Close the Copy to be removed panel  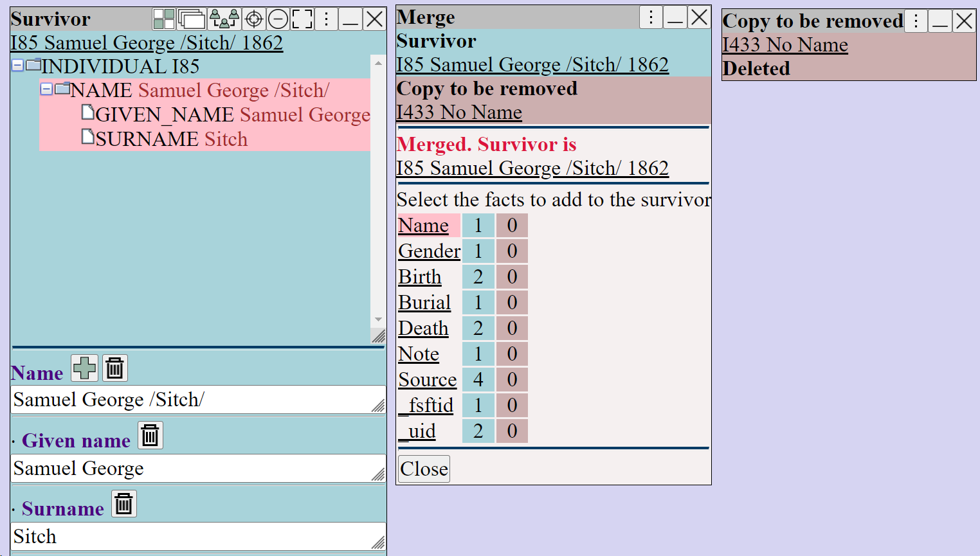(x=964, y=21)
